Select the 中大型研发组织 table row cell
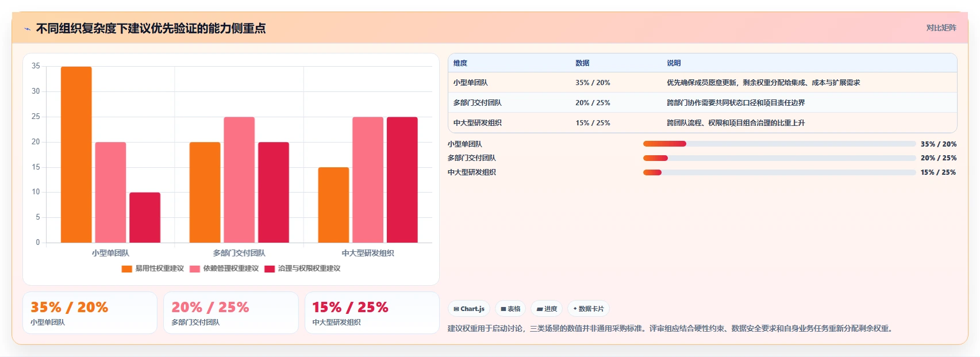Screen dimensions: 980x357 point(477,123)
